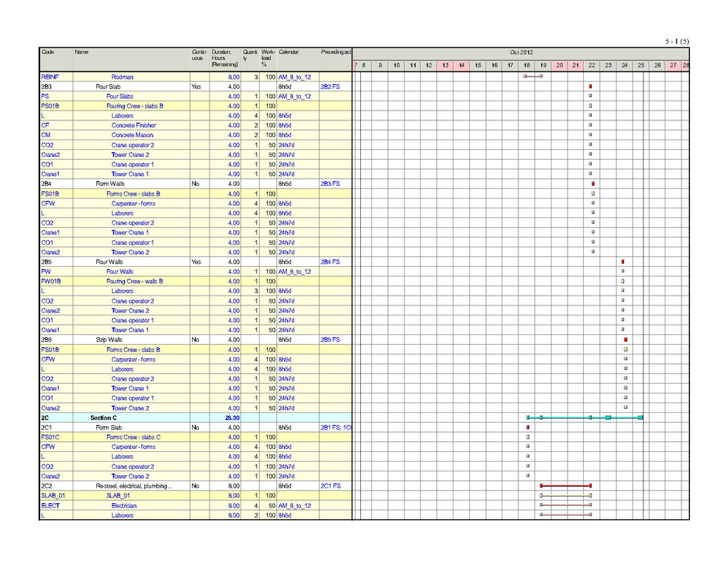Click the Section C cyan summary bar

click(585, 417)
